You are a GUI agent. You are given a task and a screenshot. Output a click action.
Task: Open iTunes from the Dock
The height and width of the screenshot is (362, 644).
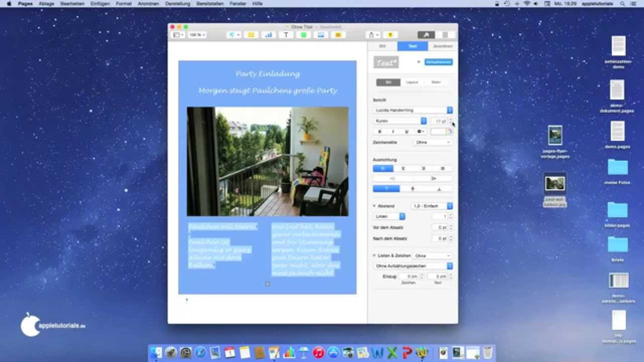pyautogui.click(x=318, y=352)
